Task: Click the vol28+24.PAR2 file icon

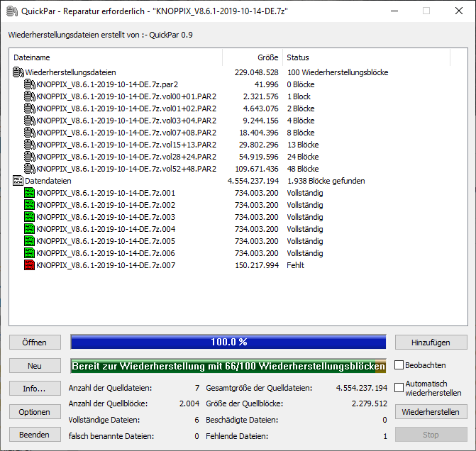Action: pyautogui.click(x=30, y=157)
